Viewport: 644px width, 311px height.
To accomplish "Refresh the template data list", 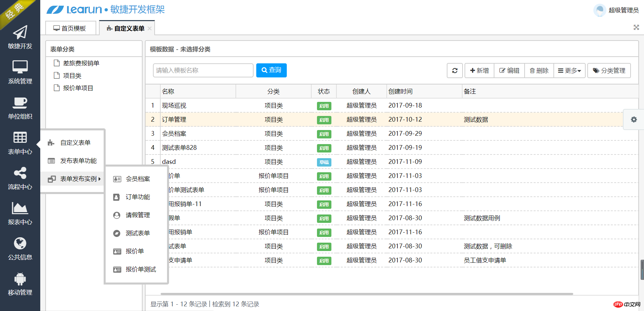I will pos(454,70).
